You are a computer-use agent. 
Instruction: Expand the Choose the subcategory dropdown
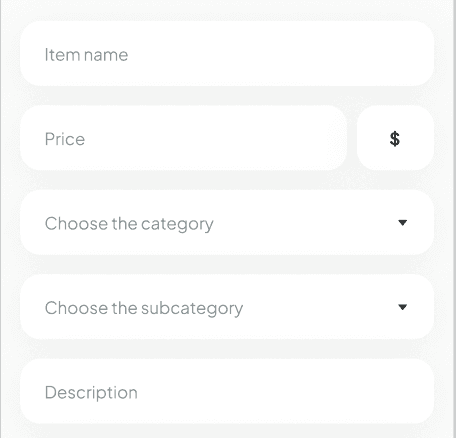pyautogui.click(x=227, y=307)
